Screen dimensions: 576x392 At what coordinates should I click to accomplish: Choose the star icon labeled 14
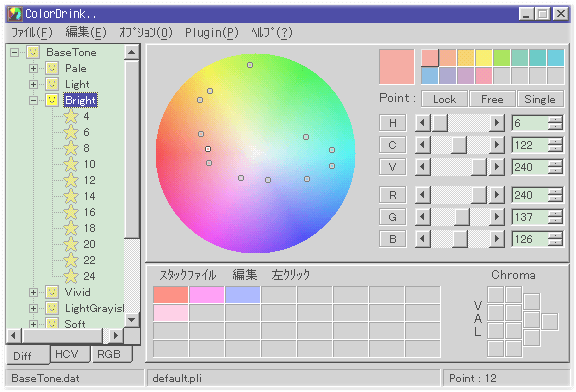tap(71, 196)
